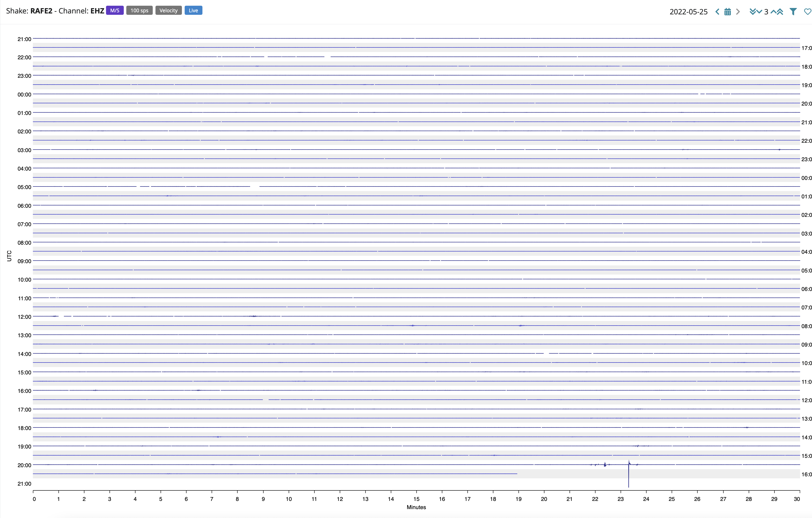Click minute tick label 0 on bottom axis
The image size is (812, 518).
(x=34, y=499)
